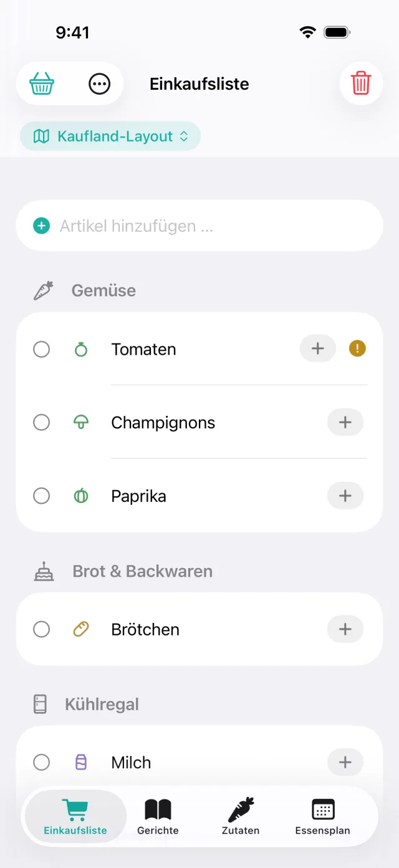
Task: Check off Tomaten in the list
Action: (x=41, y=349)
